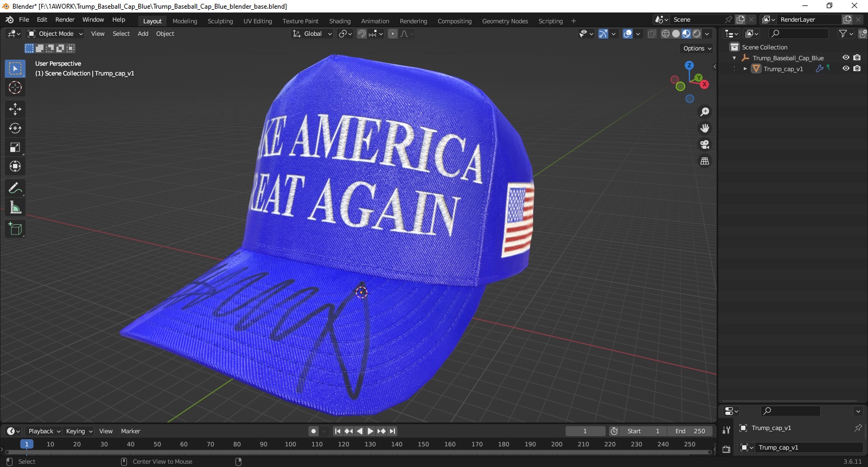Select the Scale tool

tap(15, 147)
